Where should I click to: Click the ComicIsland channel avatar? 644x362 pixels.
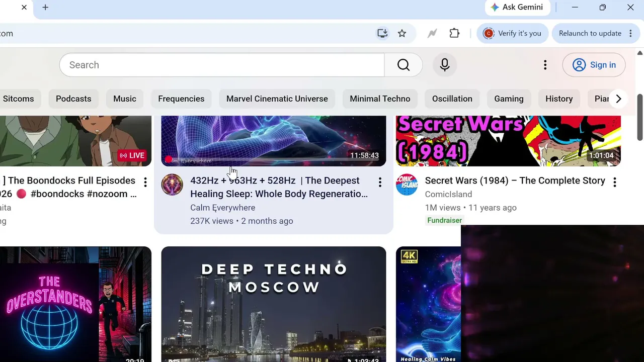tap(407, 185)
